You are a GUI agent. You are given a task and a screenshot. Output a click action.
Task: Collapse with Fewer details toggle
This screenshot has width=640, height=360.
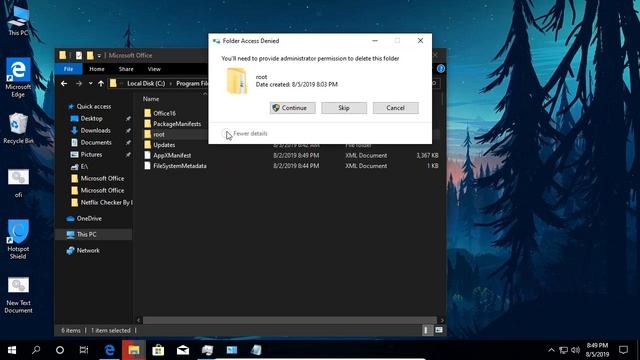245,133
